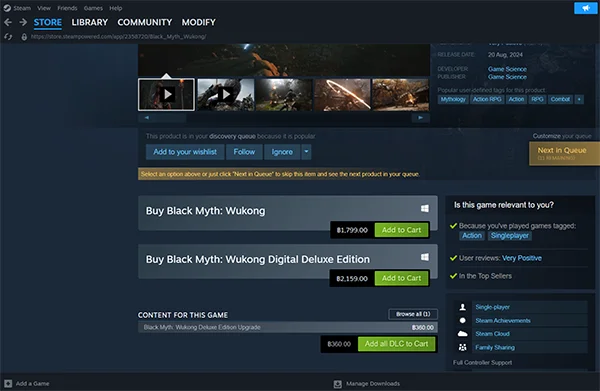Click Browse all (1) button
Screen dimensions: 600x391
tap(413, 314)
